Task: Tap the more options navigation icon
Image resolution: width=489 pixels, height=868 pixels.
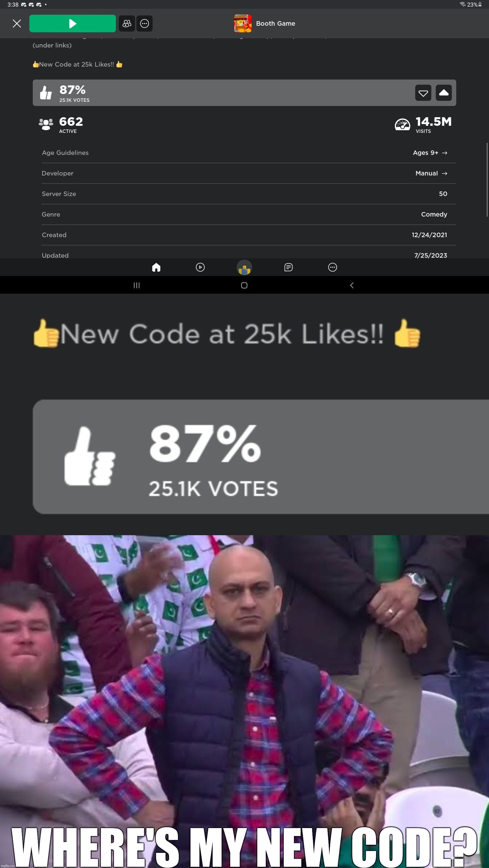Action: click(332, 267)
